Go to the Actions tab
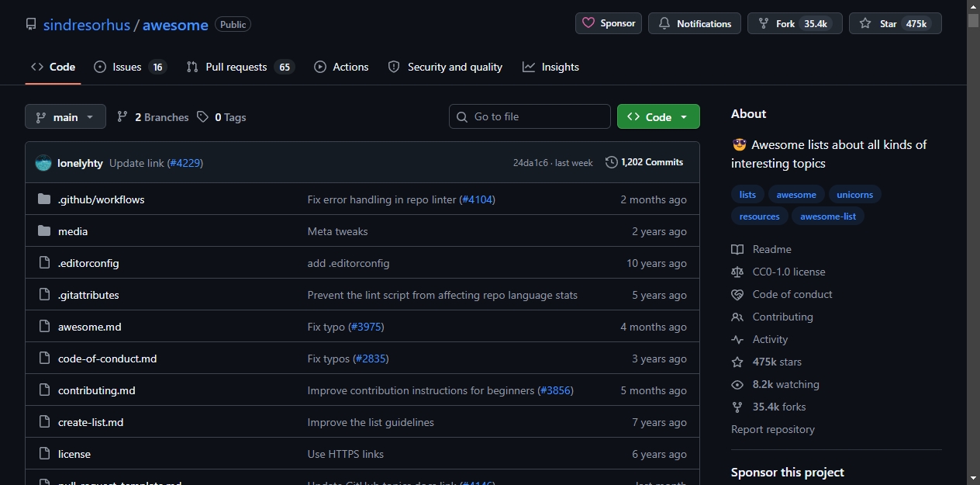This screenshot has height=485, width=980. point(341,67)
